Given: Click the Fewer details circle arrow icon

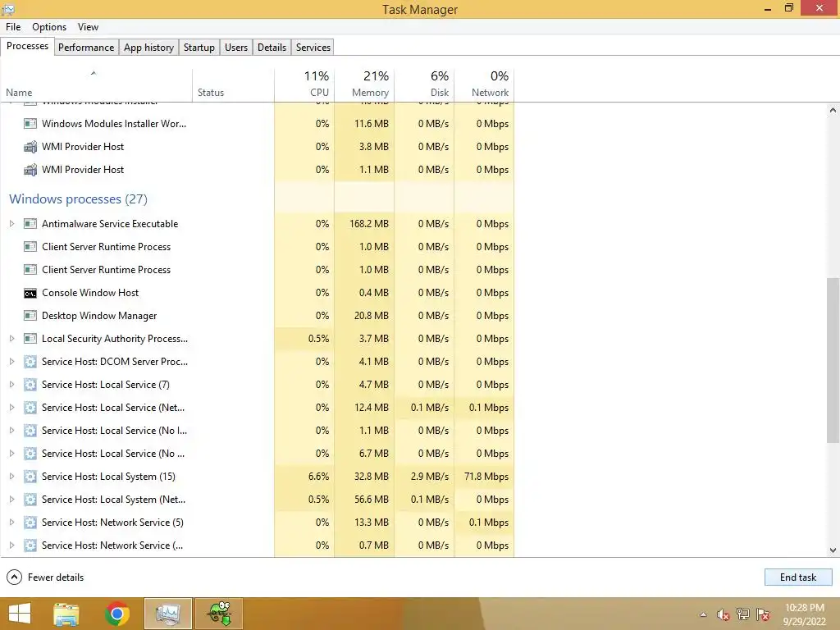Looking at the screenshot, I should 14,577.
